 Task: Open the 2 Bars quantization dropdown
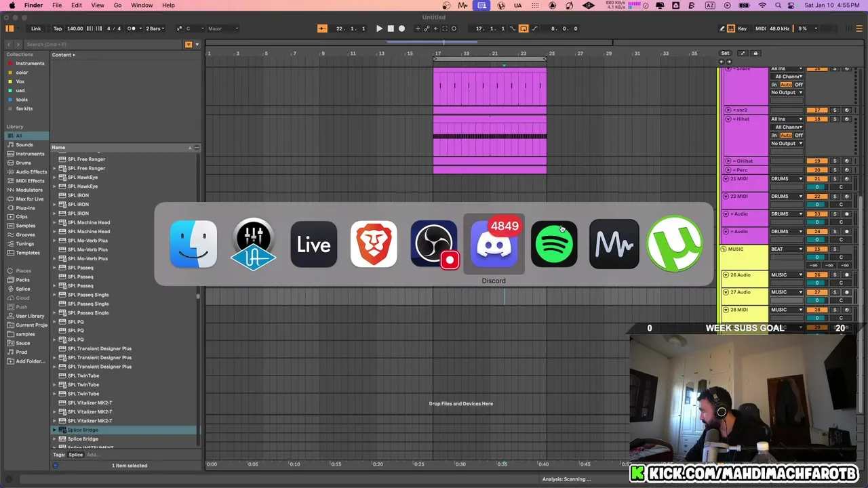coord(155,28)
